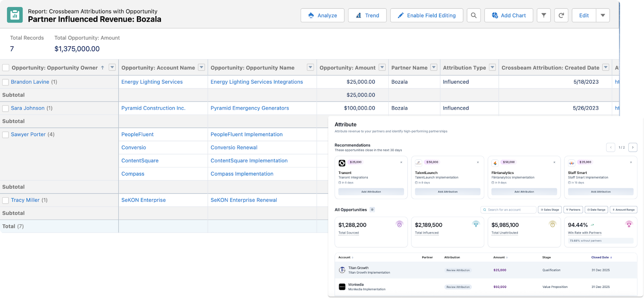The image size is (644, 298).
Task: Focus the Search for an account field
Action: (x=508, y=210)
